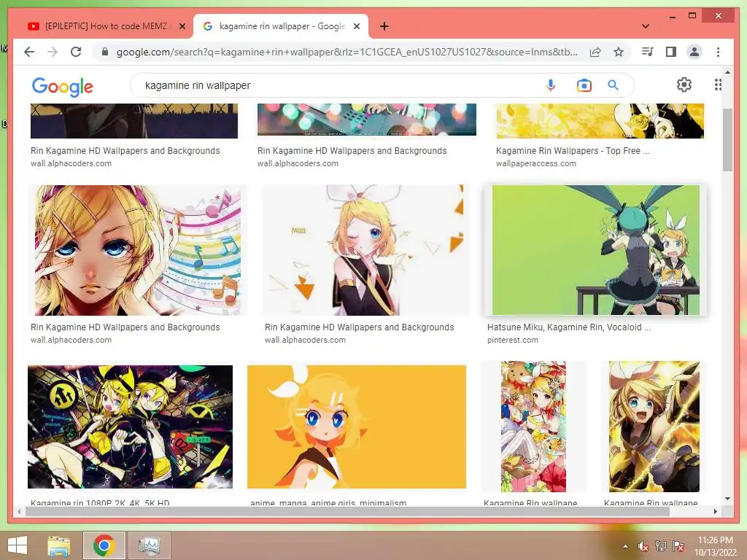Click the muted volume tray icon
Image resolution: width=747 pixels, height=560 pixels.
coord(643,546)
